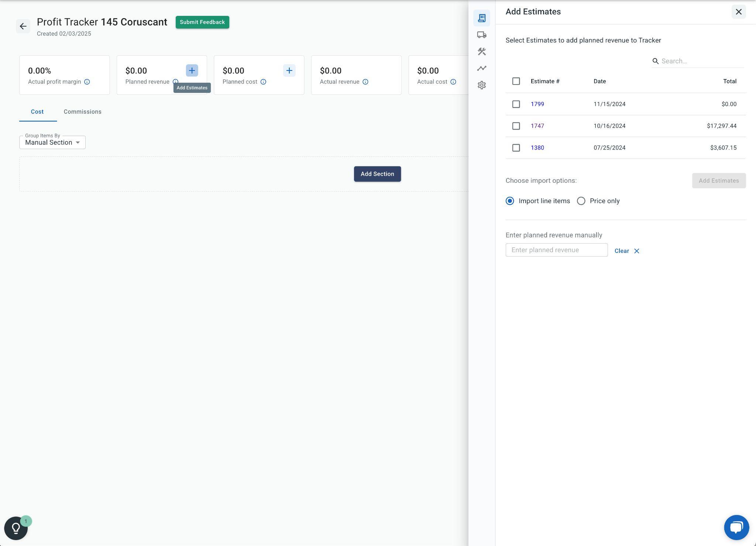This screenshot has width=756, height=546.
Task: Click the delivery truck icon in sidebar
Action: click(x=481, y=35)
